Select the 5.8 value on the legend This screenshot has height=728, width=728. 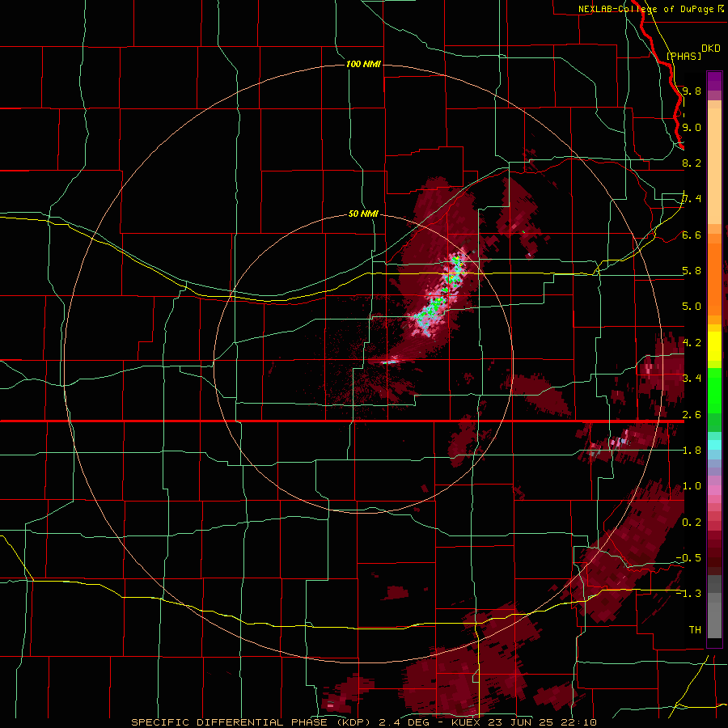(692, 271)
